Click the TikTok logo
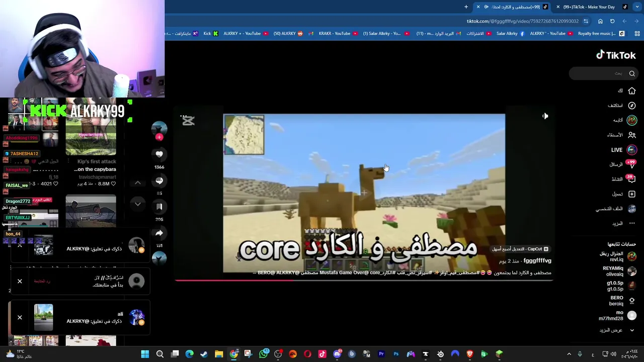 [616, 55]
